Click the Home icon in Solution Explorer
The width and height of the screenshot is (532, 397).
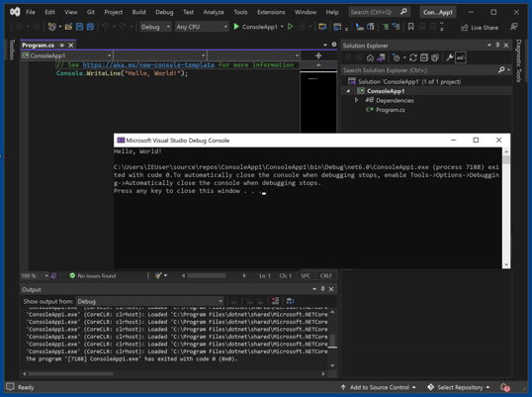click(x=370, y=57)
